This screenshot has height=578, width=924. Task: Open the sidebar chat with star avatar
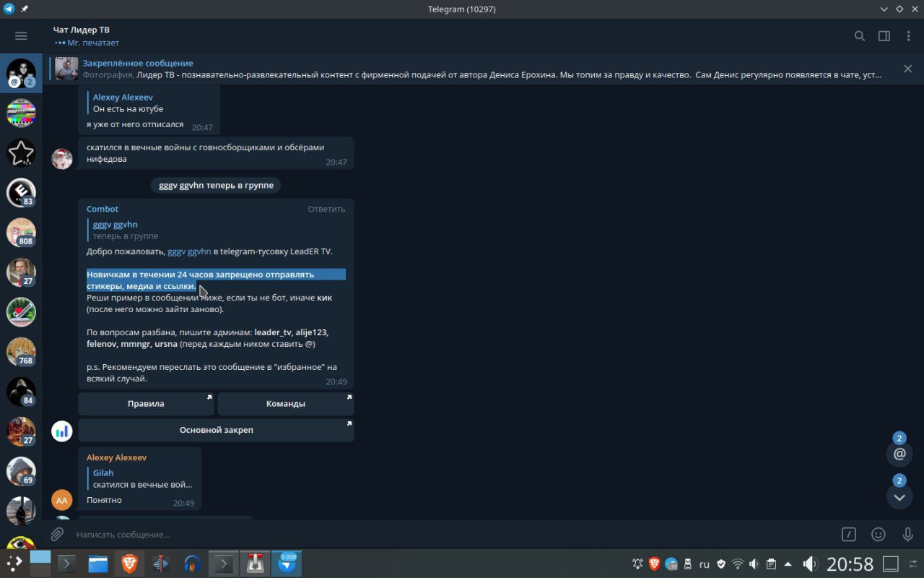coord(21,152)
